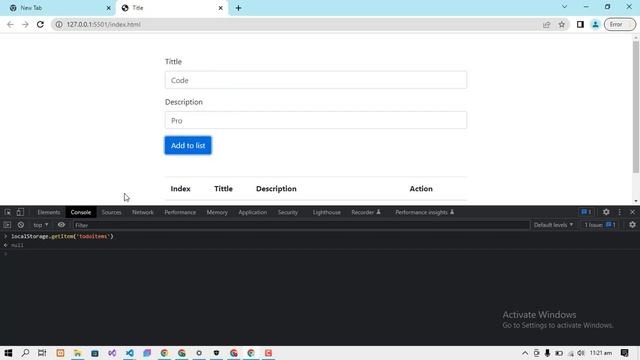The height and width of the screenshot is (360, 640).
Task: Click the site info icon in address bar
Action: pos(59,24)
